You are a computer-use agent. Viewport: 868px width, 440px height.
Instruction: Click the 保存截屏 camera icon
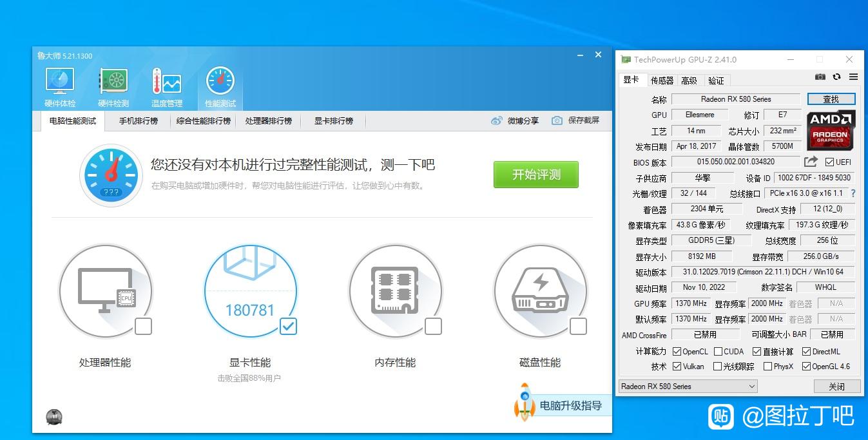[557, 120]
